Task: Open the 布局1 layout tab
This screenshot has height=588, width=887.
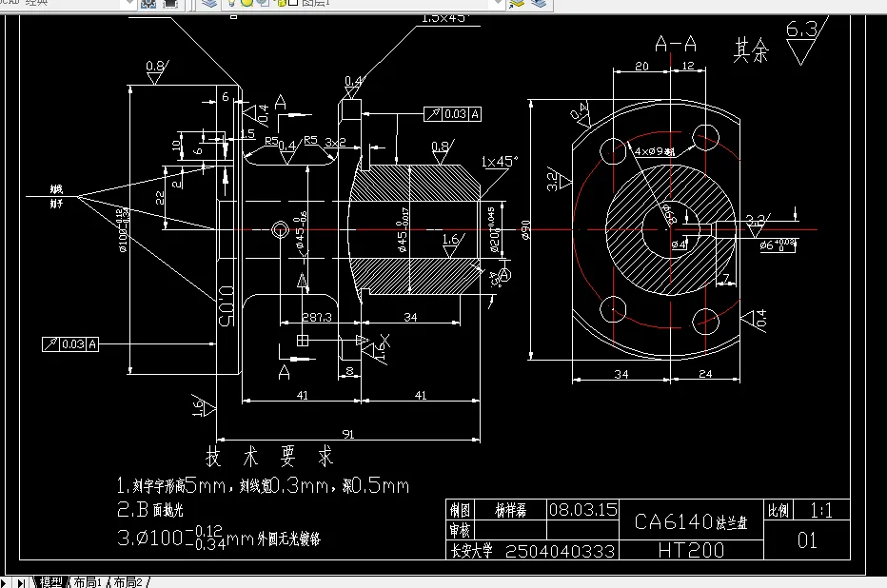Action: [88, 581]
